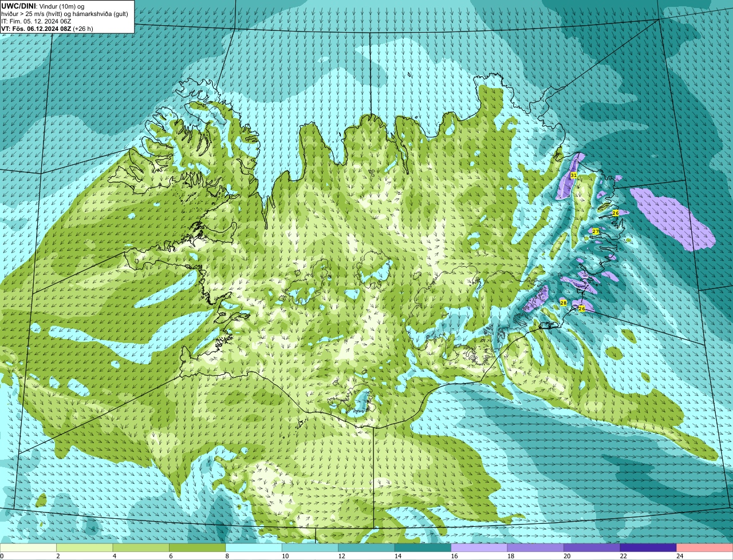Pick the purple 18–20 scale swatch

click(x=535, y=548)
